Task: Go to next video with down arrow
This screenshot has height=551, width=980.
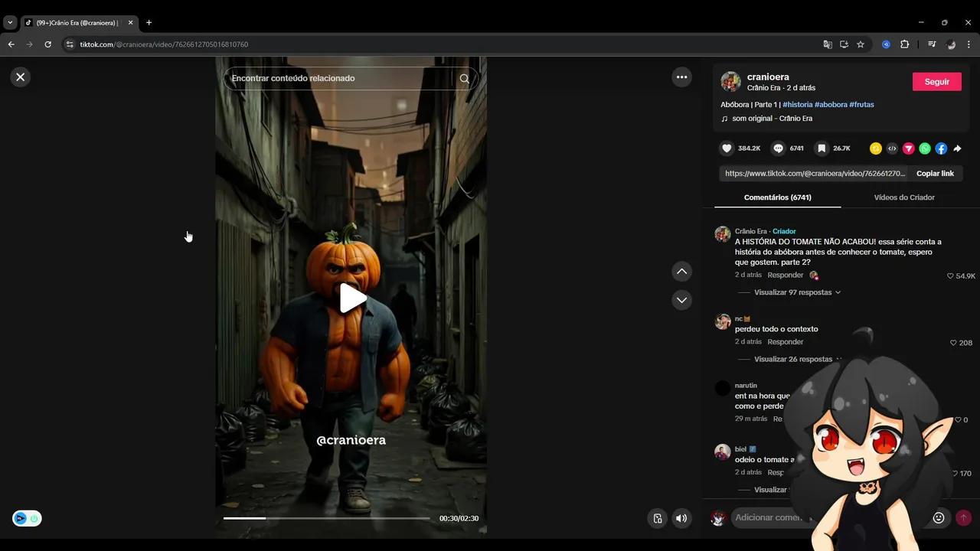Action: pos(681,300)
